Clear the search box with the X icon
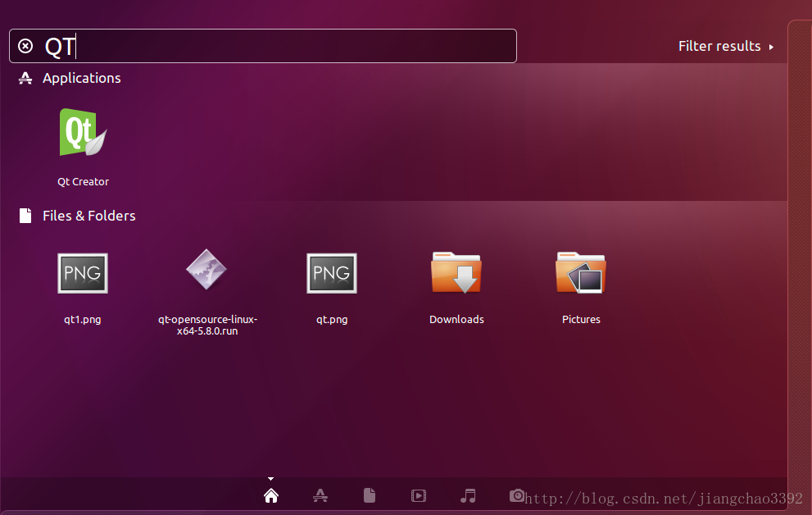 coord(25,46)
